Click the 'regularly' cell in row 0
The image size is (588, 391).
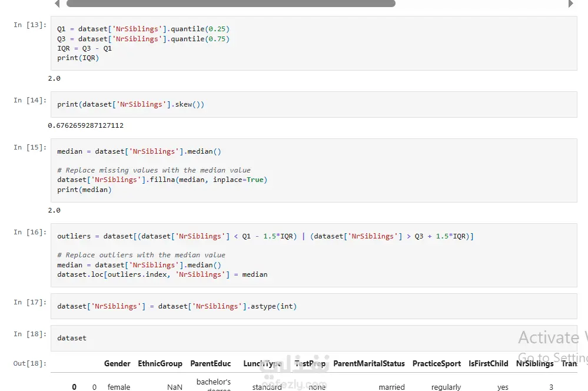click(x=446, y=387)
